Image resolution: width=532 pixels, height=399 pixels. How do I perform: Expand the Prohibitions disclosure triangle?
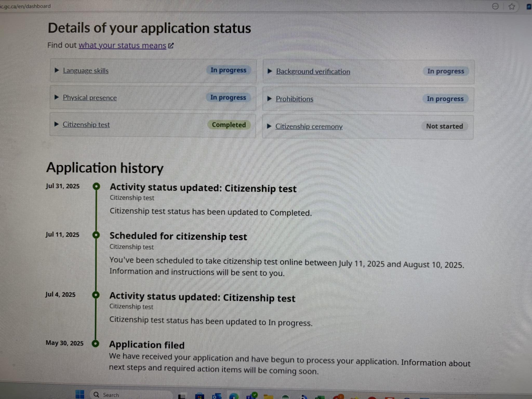pos(269,99)
